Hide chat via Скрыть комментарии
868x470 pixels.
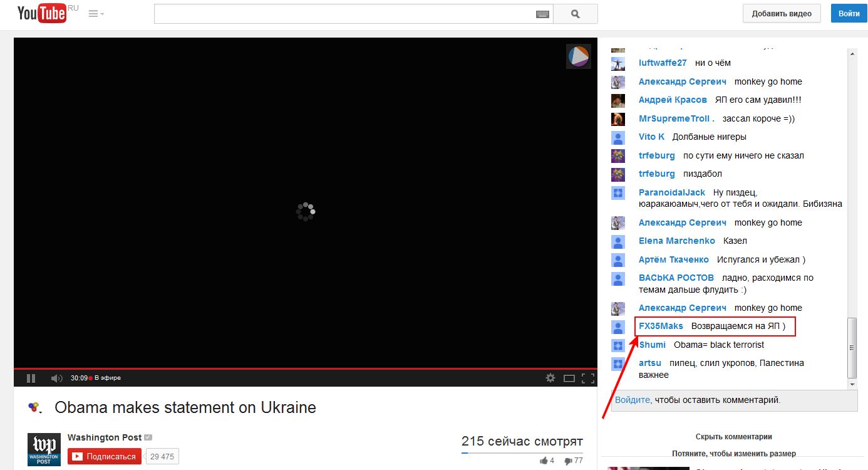[734, 437]
